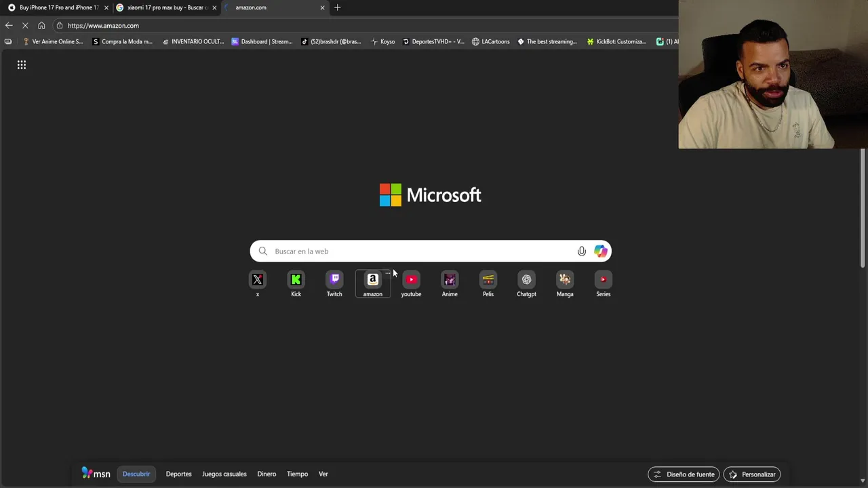
Task: Close the xiaomi 17 pro max tab
Action: 214,7
